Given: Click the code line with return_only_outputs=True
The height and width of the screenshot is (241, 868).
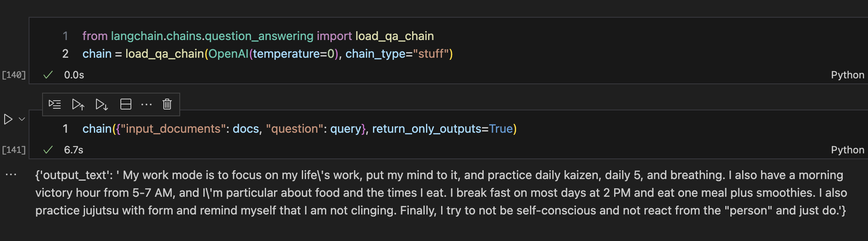Looking at the screenshot, I should click(299, 129).
